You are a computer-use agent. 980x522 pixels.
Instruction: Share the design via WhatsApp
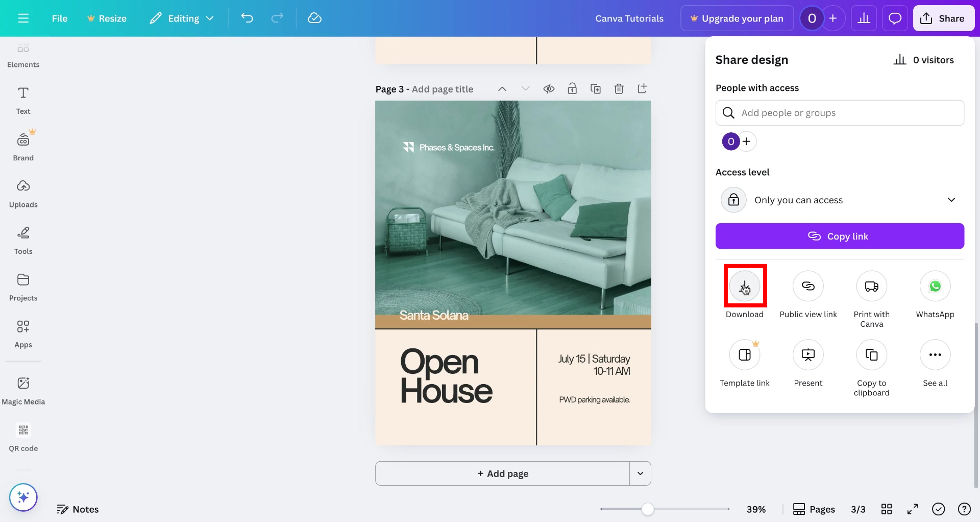(935, 286)
